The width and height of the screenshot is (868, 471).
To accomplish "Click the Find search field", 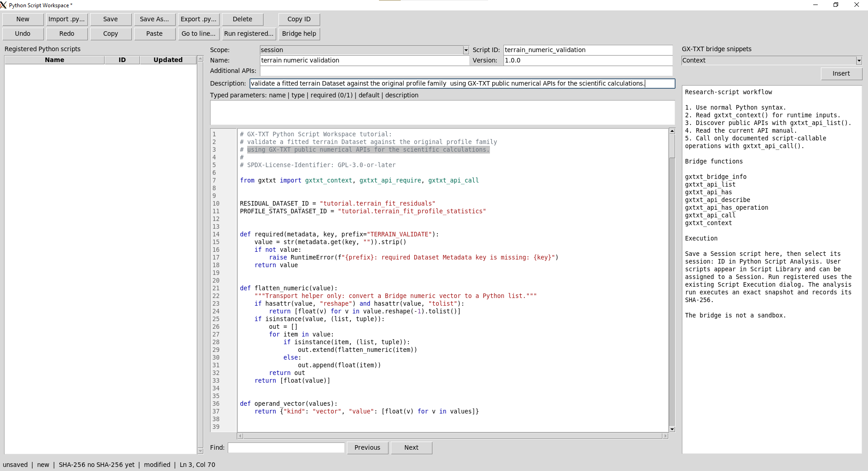I will pos(286,447).
